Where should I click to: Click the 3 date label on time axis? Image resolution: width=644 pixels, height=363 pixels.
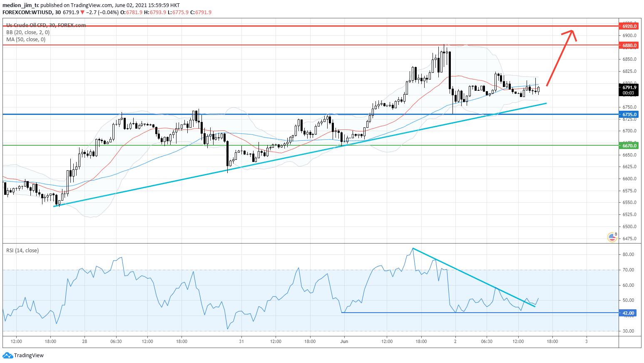click(586, 341)
